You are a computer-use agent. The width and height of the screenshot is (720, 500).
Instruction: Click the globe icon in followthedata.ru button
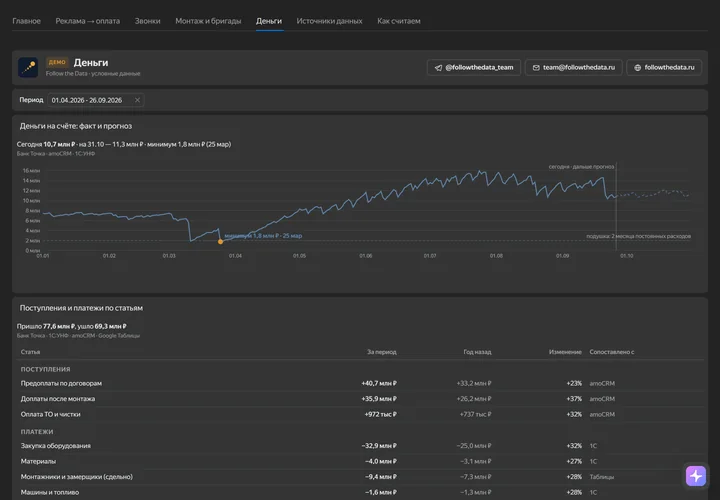[x=637, y=67]
